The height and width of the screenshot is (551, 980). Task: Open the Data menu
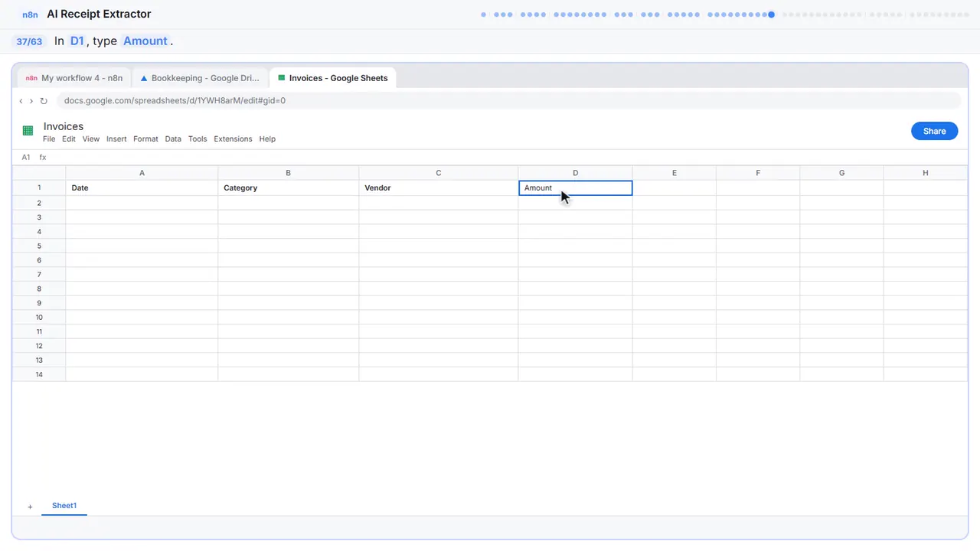pyautogui.click(x=173, y=139)
